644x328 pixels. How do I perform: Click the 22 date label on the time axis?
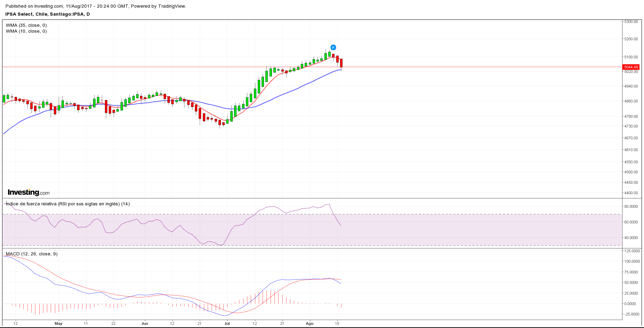tap(113, 323)
